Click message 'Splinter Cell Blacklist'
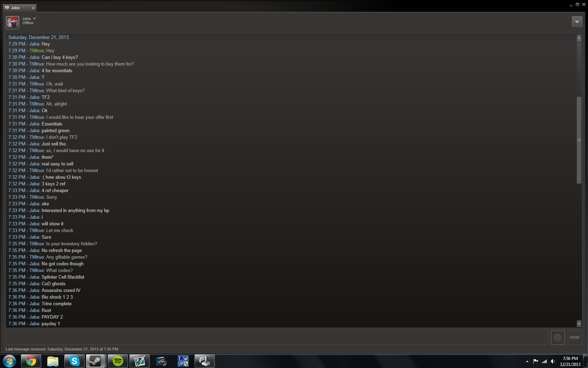The height and width of the screenshot is (368, 588). pos(63,277)
